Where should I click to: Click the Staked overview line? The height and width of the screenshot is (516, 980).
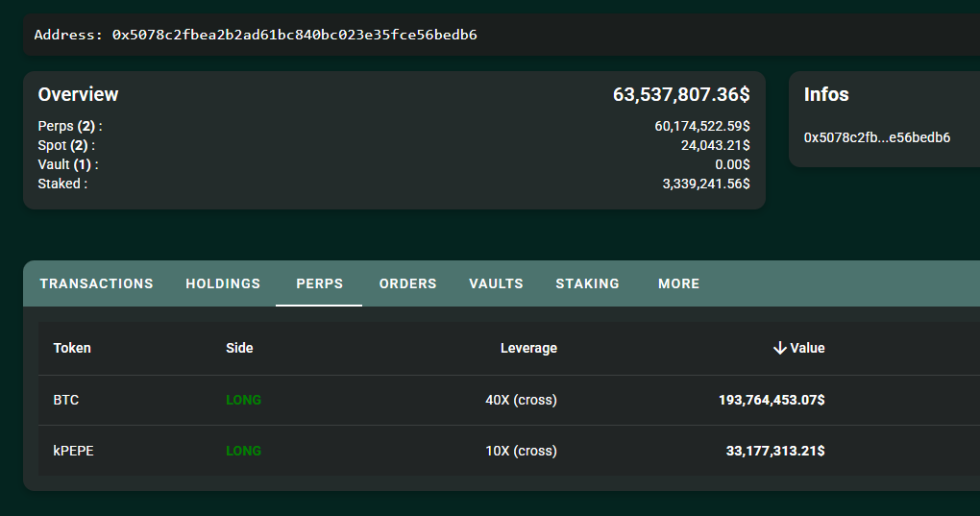(394, 184)
